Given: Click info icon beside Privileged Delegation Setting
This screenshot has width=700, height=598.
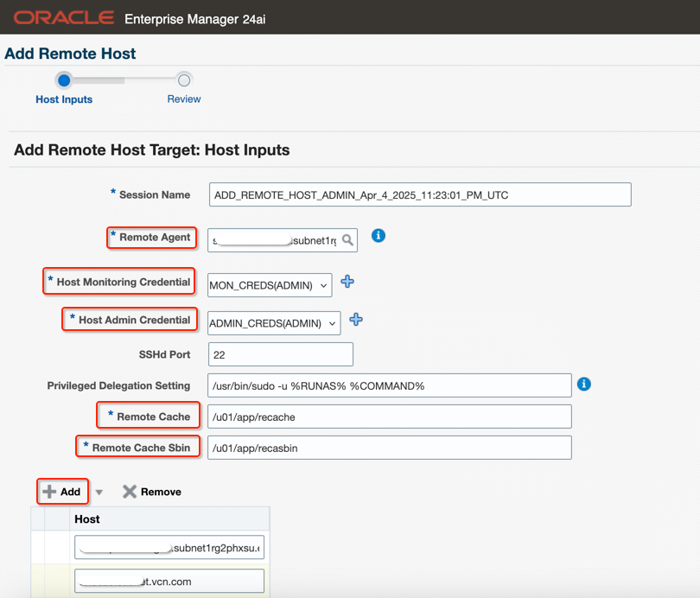Looking at the screenshot, I should [x=584, y=384].
